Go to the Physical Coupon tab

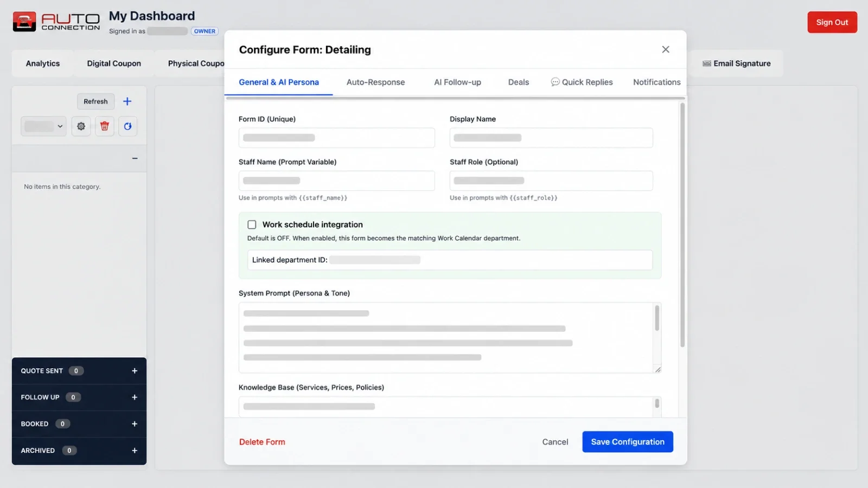tap(196, 63)
